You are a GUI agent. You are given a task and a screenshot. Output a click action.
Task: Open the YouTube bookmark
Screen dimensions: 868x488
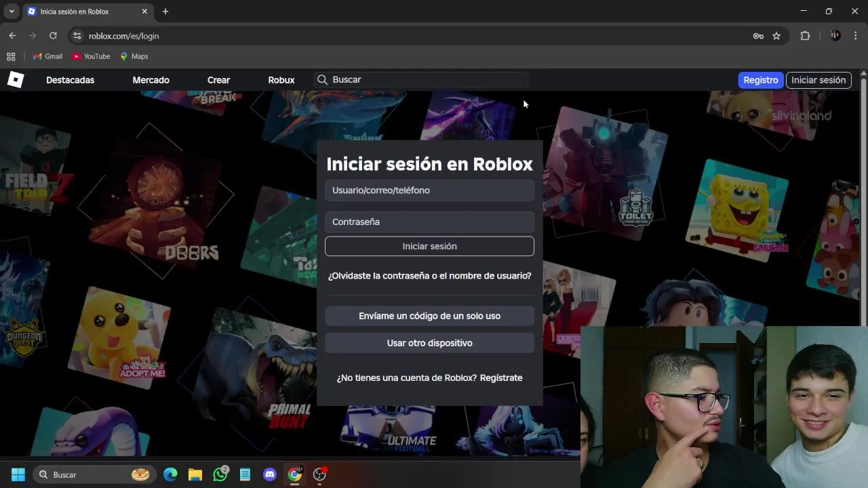click(91, 56)
